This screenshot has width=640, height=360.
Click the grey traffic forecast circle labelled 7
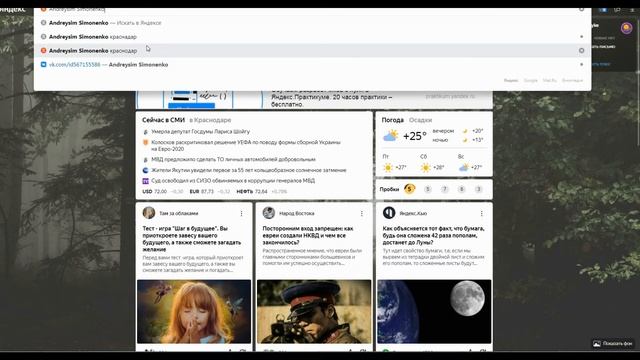click(444, 189)
